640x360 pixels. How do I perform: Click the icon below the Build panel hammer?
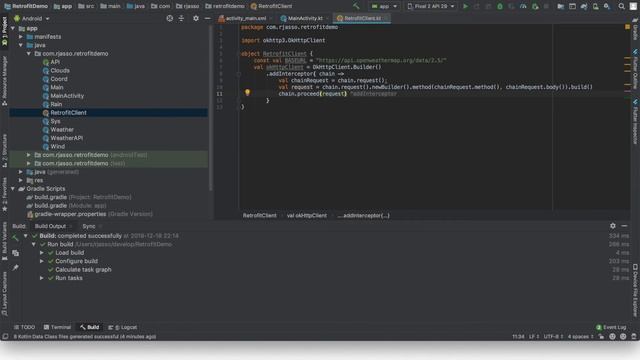(x=15, y=253)
